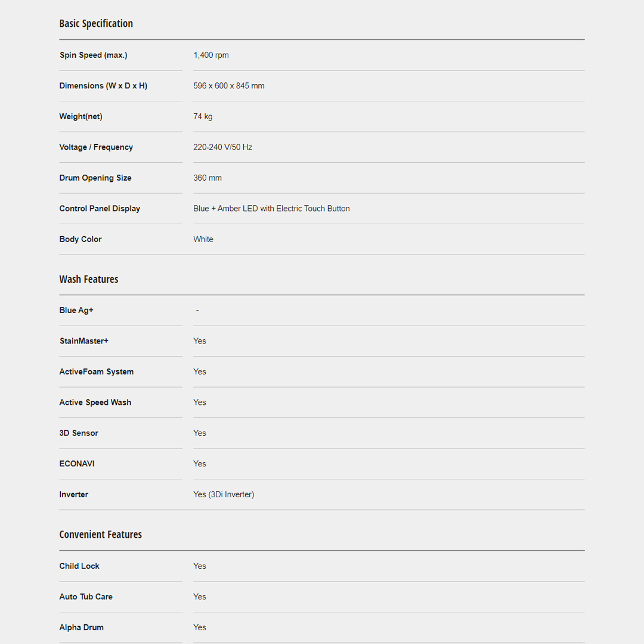
Task: Click the 74 kg weight value
Action: (x=203, y=117)
